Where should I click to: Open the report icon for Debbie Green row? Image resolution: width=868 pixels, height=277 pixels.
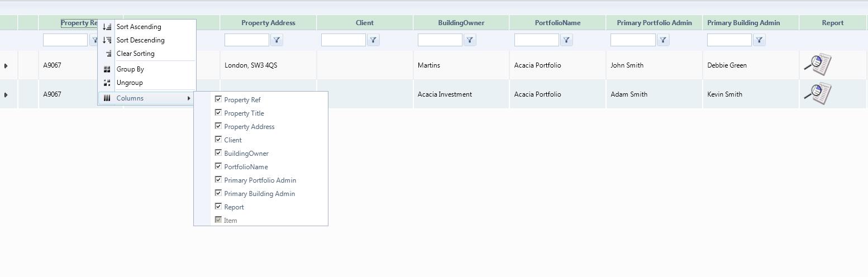pos(818,65)
